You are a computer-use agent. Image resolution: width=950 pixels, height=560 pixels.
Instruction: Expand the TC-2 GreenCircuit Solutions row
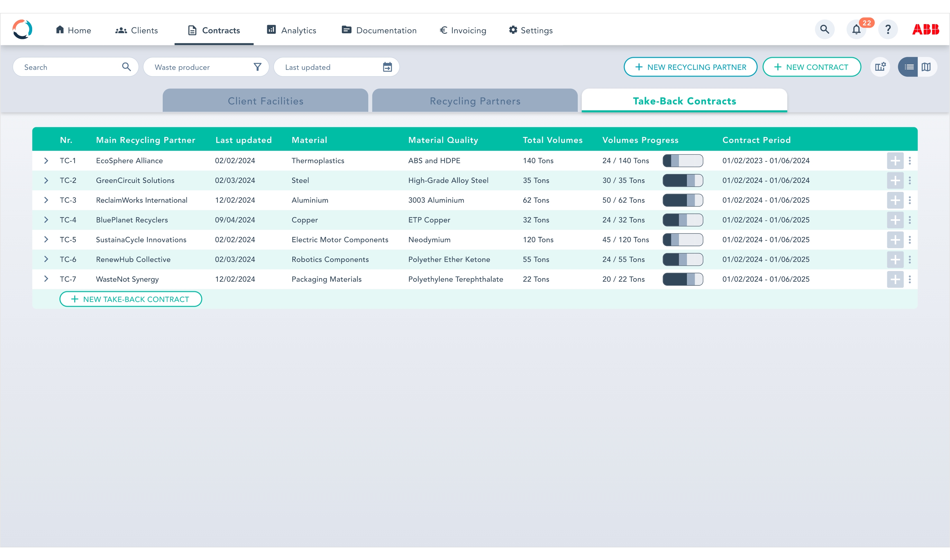click(46, 180)
